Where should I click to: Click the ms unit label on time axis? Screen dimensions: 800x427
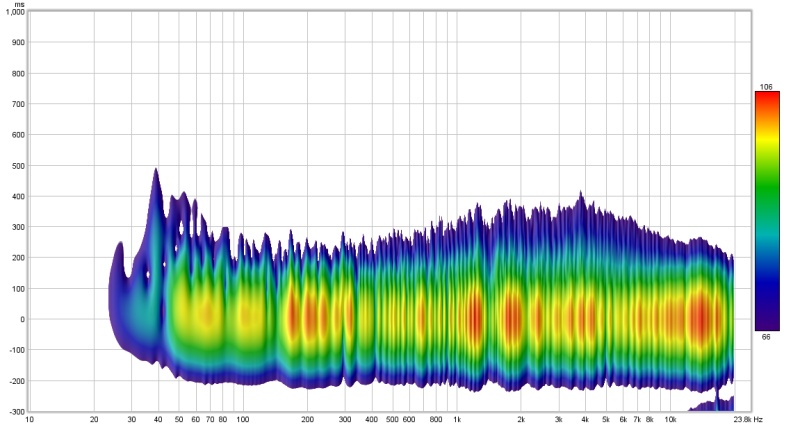pos(20,4)
